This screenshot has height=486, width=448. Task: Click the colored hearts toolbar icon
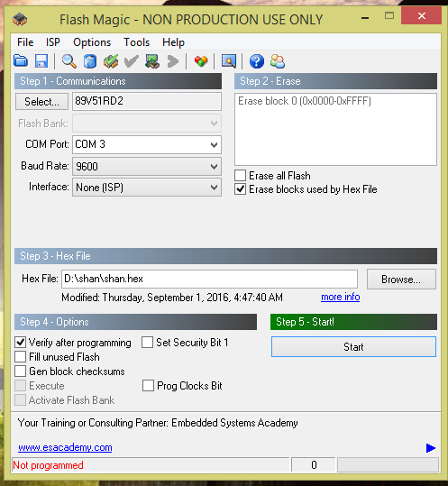pyautogui.click(x=201, y=60)
